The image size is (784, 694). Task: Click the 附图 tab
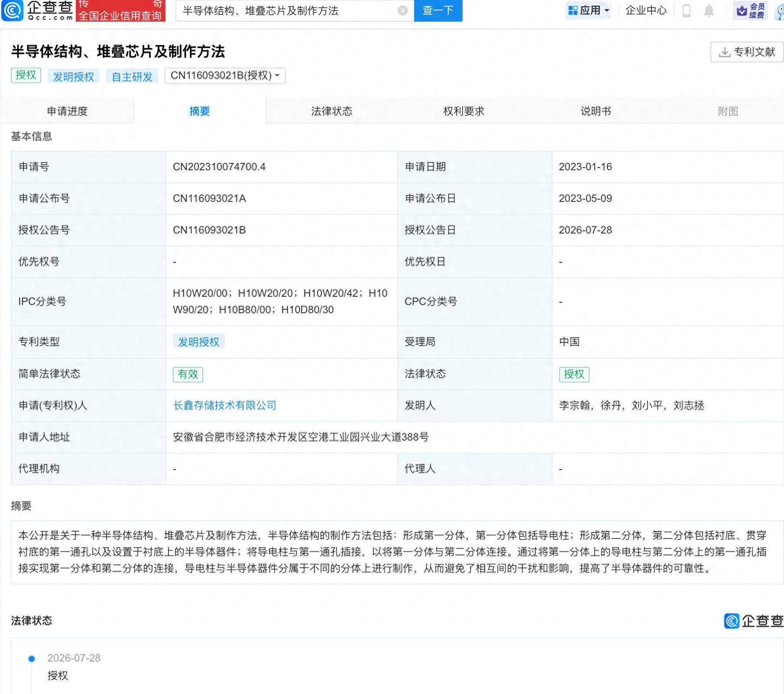coord(728,111)
